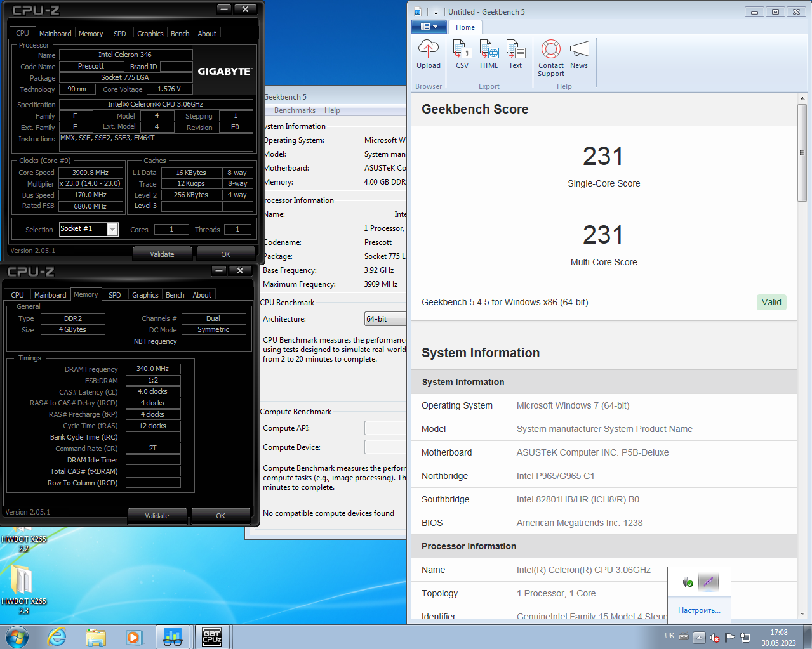Select the 340.0 MHz DRAM Frequency value
This screenshot has width=812, height=649.
pyautogui.click(x=153, y=369)
